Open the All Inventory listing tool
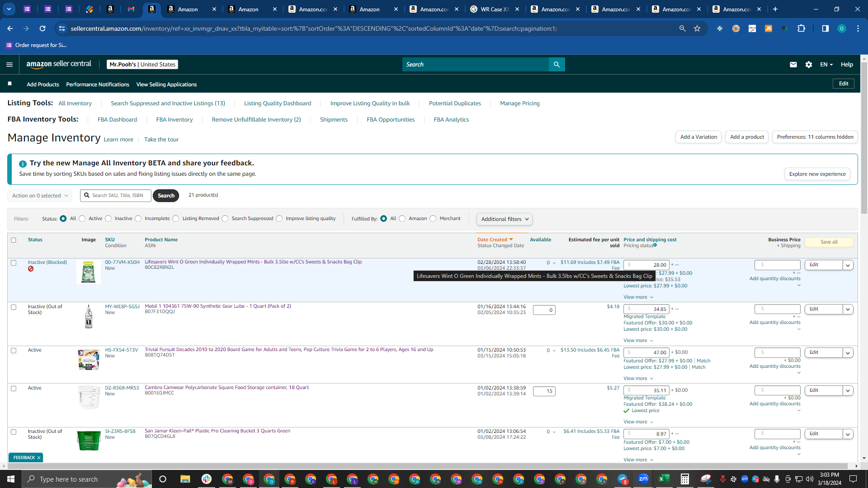 (75, 103)
